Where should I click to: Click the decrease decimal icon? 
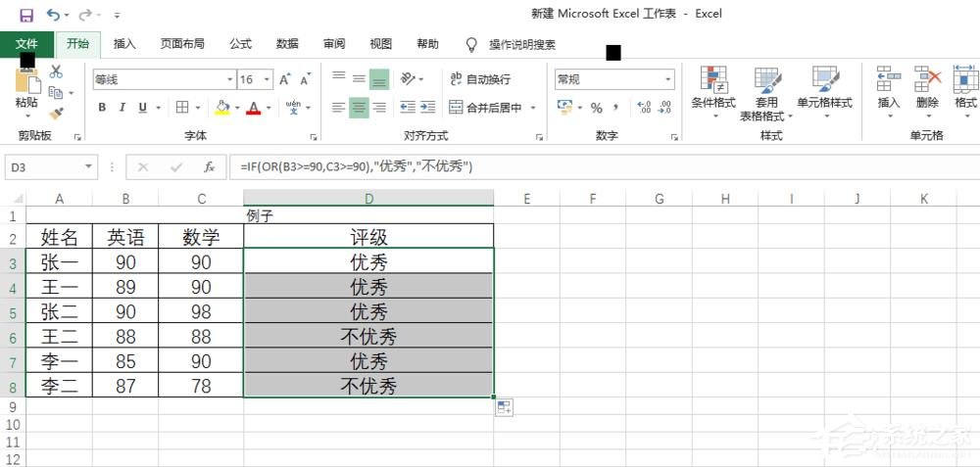pyautogui.click(x=665, y=108)
